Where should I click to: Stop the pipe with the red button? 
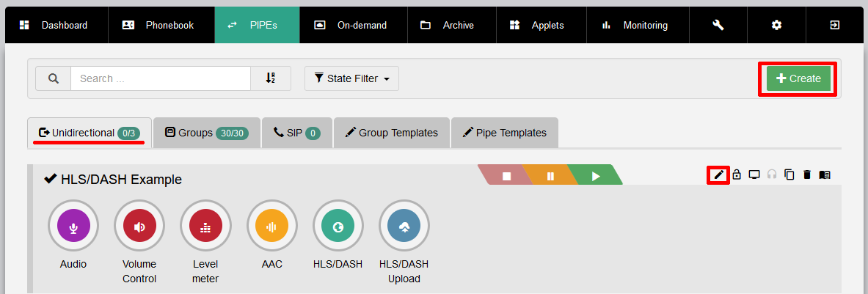click(506, 176)
